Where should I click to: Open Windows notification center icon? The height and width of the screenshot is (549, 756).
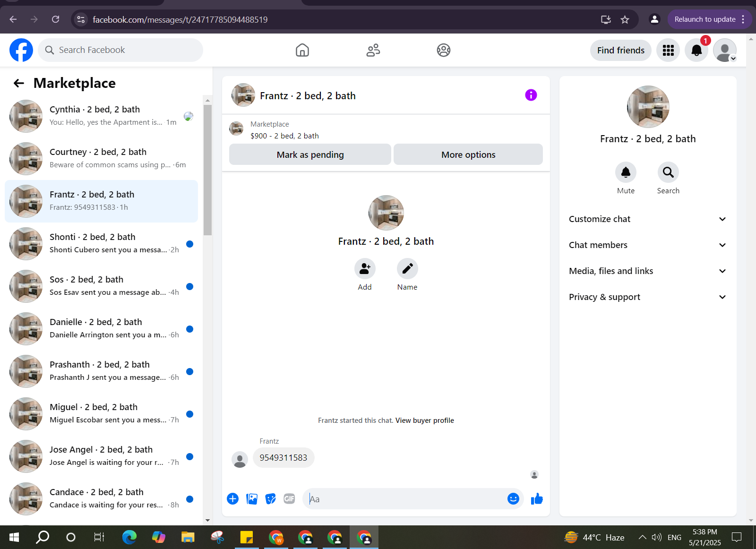click(737, 537)
